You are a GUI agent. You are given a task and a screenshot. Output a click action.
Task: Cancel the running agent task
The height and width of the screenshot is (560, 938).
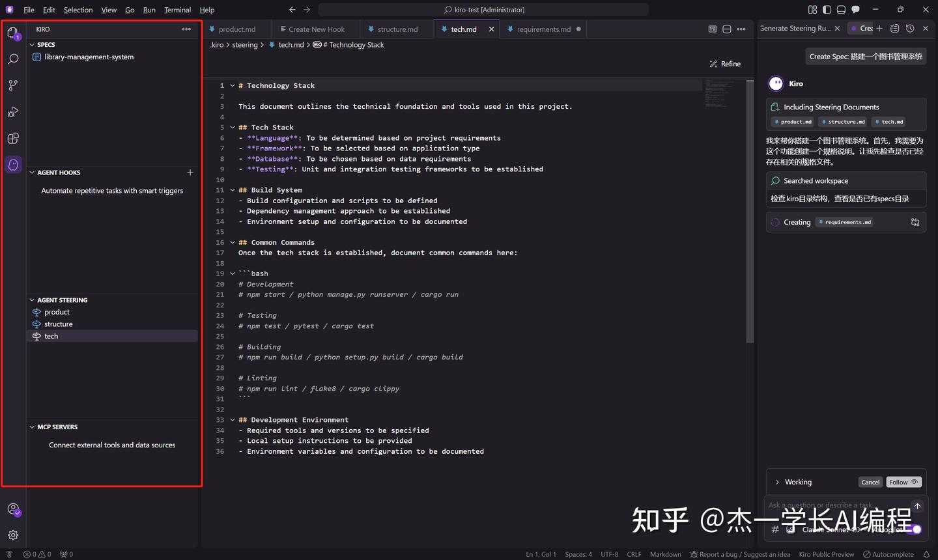[x=870, y=482]
